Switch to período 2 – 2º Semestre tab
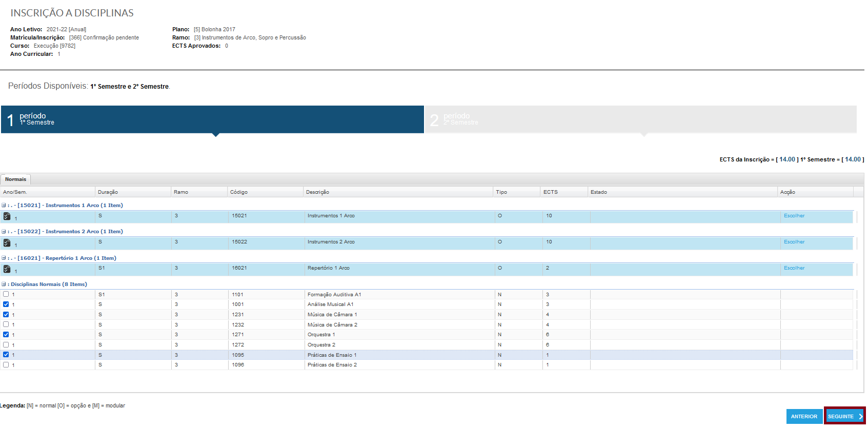Viewport: 868px width, 429px height. (641, 119)
